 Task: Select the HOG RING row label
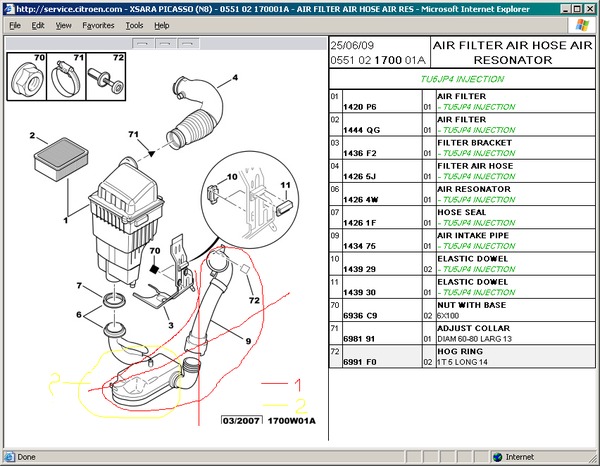tap(460, 351)
